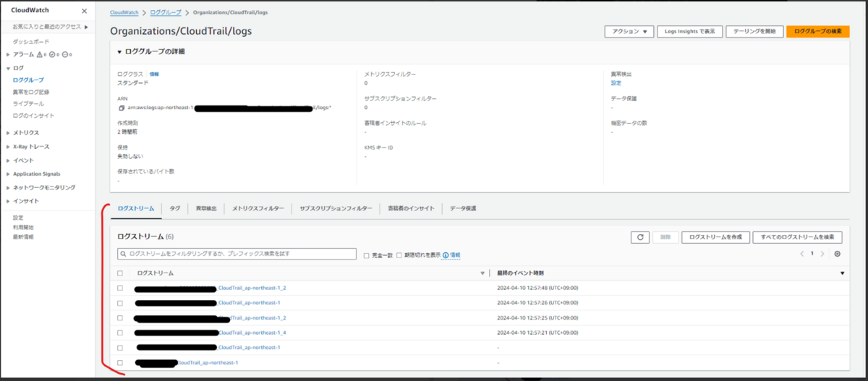Open ダッシュボード in the sidebar
The height and width of the screenshot is (381, 868).
coord(31,42)
